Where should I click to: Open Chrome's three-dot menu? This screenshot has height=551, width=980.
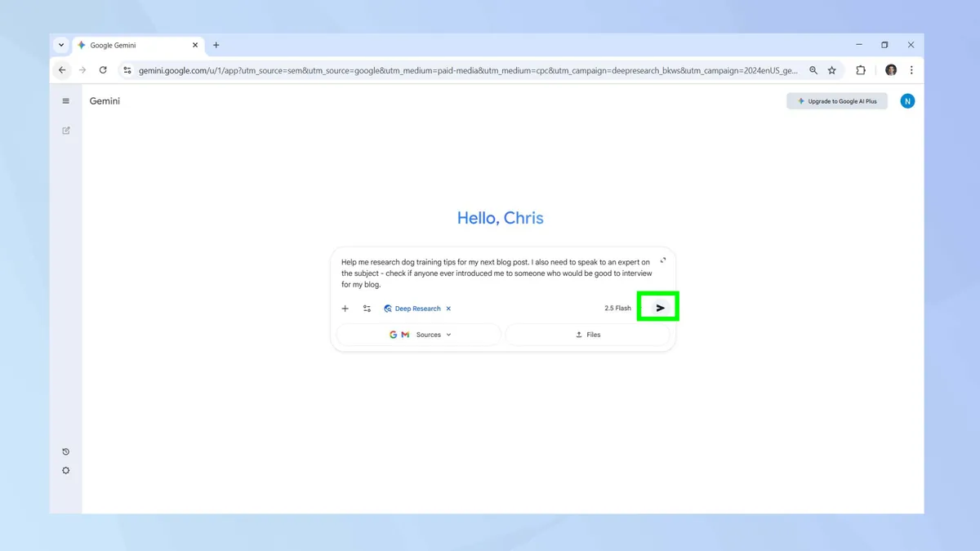point(911,70)
